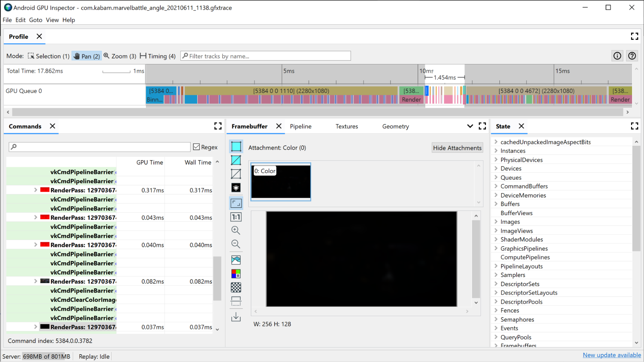
Task: Enable Timing mode (4)
Action: click(158, 56)
